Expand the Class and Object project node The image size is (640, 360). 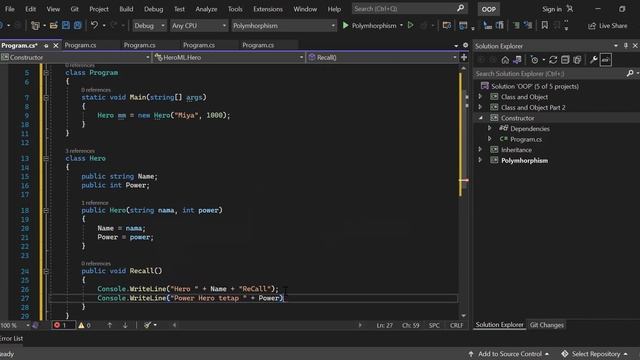pyautogui.click(x=480, y=97)
